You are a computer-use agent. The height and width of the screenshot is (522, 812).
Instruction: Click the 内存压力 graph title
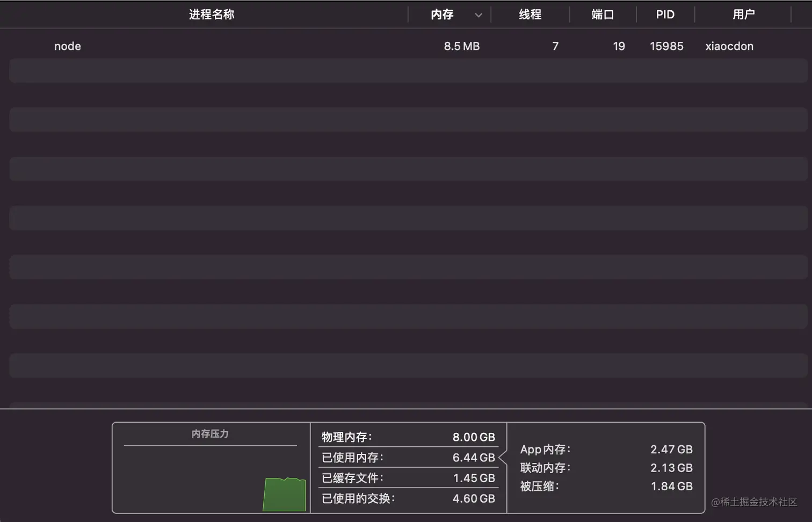point(210,434)
